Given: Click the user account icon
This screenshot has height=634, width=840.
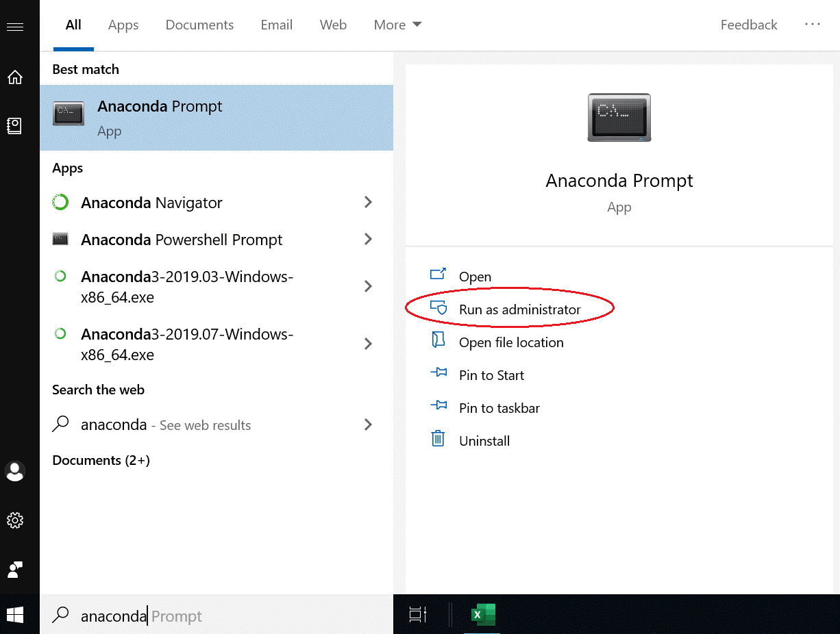Looking at the screenshot, I should pos(15,471).
